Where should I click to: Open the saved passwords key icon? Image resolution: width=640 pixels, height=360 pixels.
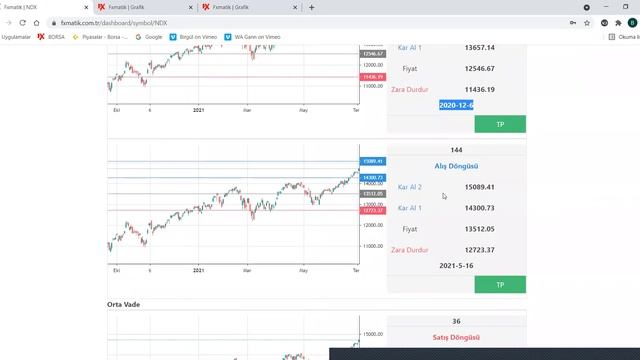[573, 23]
